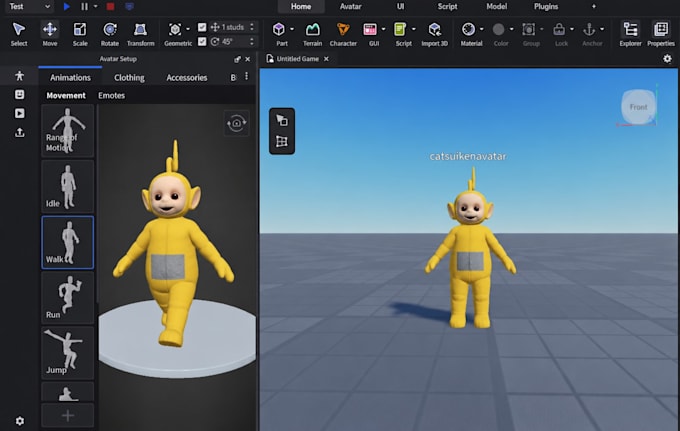The image size is (680, 431).
Task: Open the Model ribbon tab
Action: [x=497, y=7]
